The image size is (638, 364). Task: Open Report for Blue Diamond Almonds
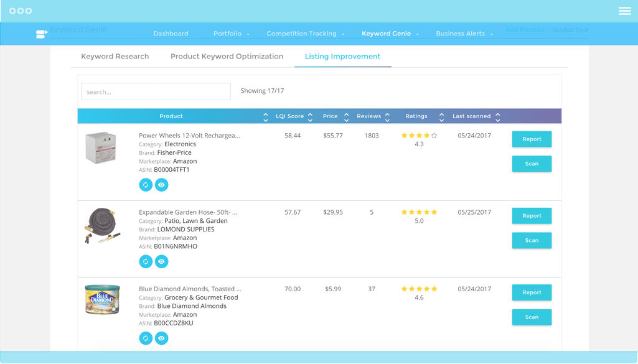532,292
